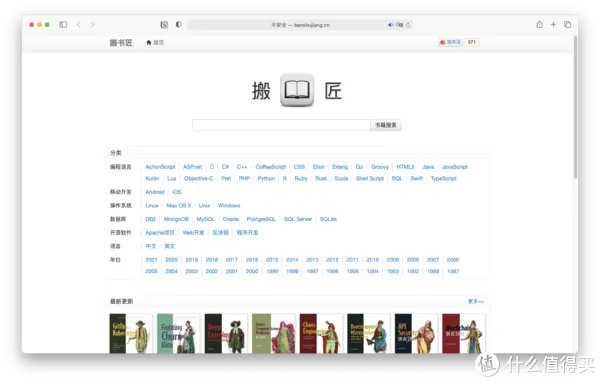Image resolution: width=600 pixels, height=382 pixels.
Task: Click the translate icon in address bar
Action: 400,25
